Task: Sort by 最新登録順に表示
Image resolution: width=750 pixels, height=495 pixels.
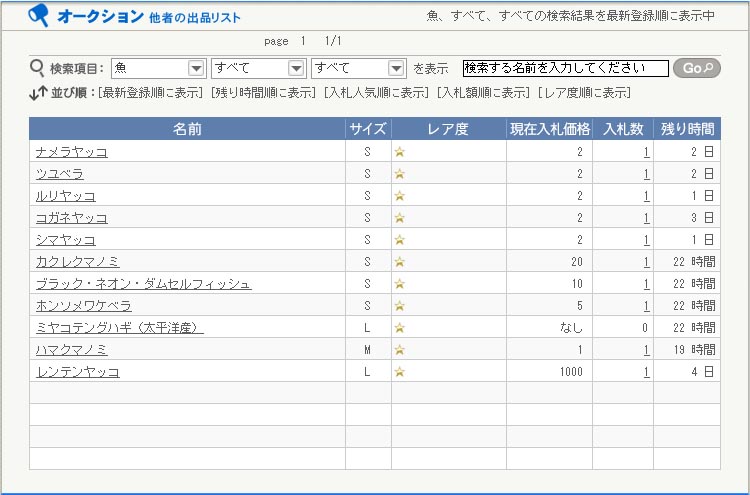Action: point(151,93)
